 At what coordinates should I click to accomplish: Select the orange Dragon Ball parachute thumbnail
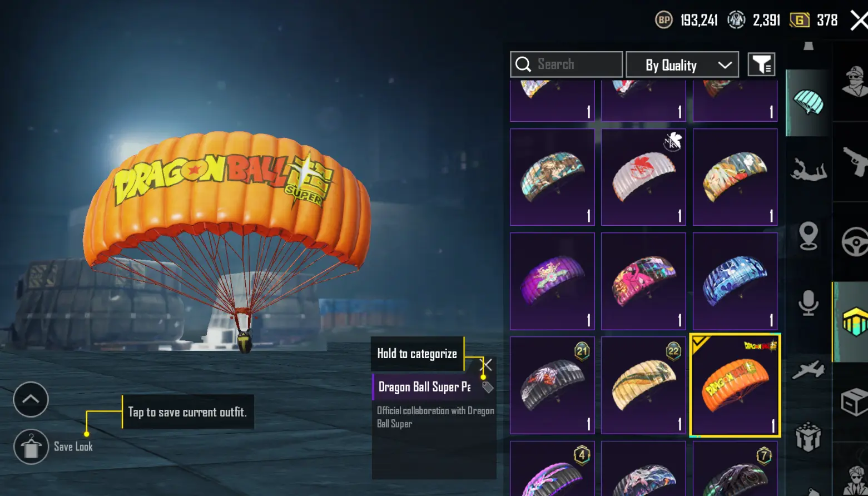(x=735, y=385)
